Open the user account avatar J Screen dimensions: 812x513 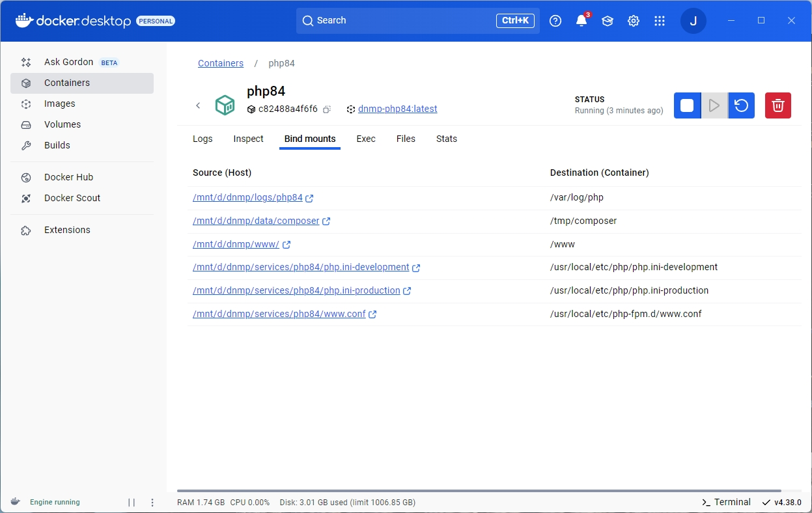tap(693, 21)
